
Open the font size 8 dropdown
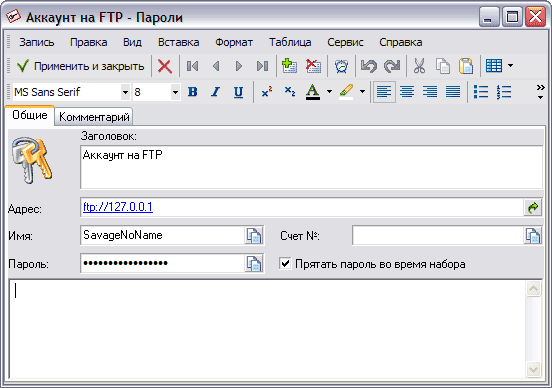[175, 93]
